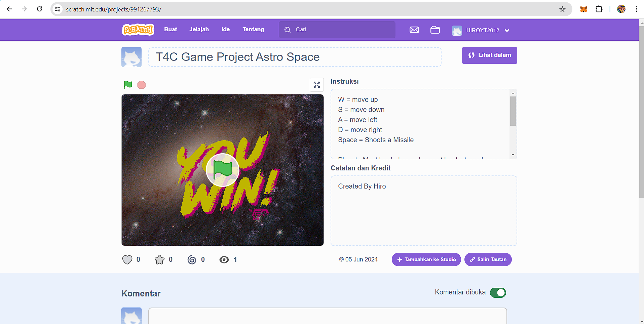Go to the Tentang page

[x=253, y=30]
